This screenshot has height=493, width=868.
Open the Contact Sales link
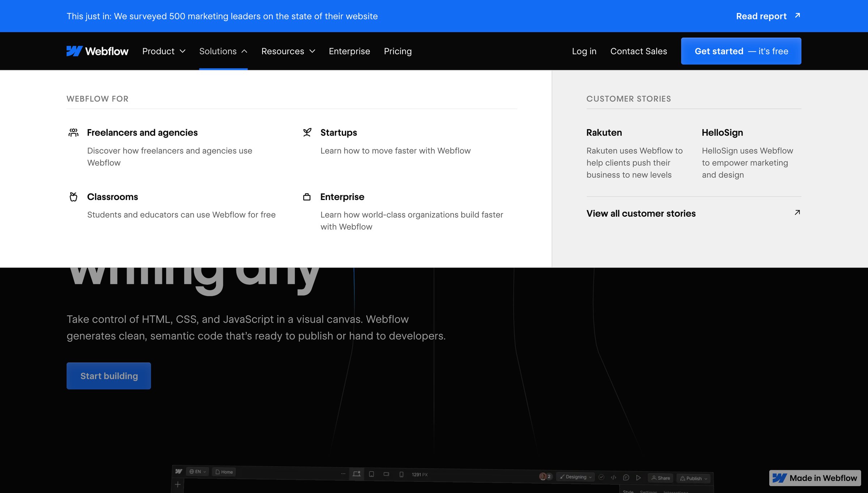click(x=639, y=51)
